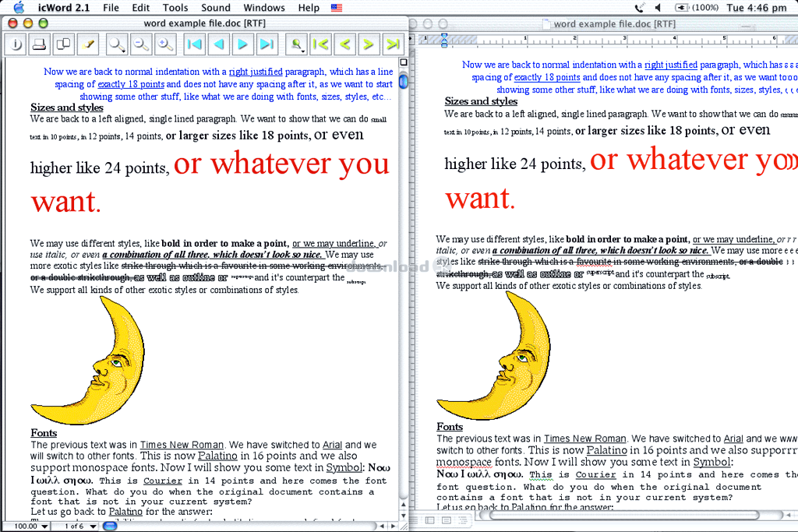Click the battery 100% indicator
798x532 pixels.
(x=697, y=8)
